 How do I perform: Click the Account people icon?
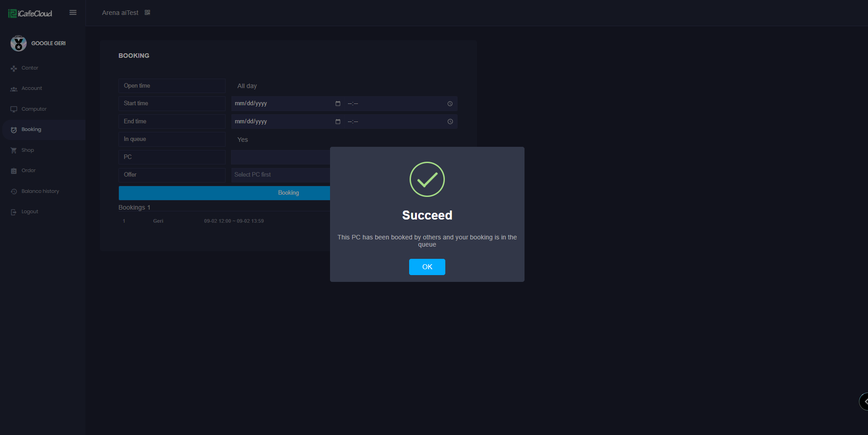click(x=14, y=89)
